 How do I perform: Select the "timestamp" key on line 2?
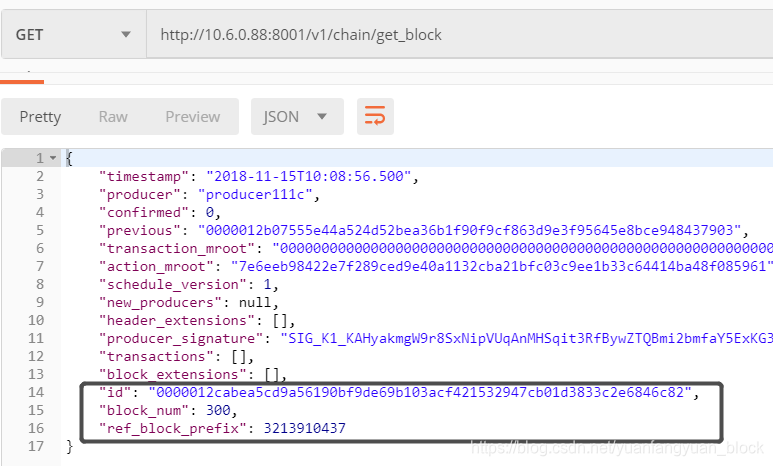point(144,177)
